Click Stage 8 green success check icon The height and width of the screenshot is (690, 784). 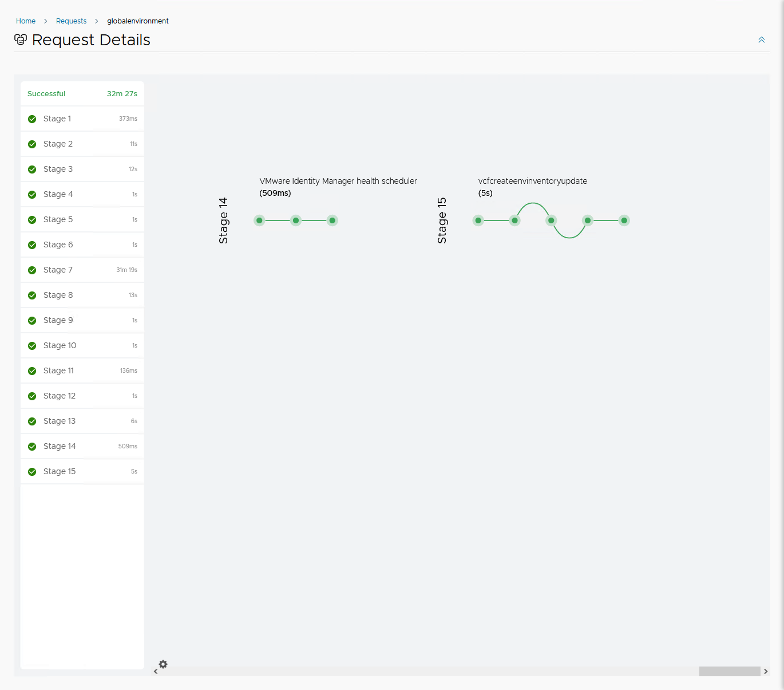coord(32,295)
